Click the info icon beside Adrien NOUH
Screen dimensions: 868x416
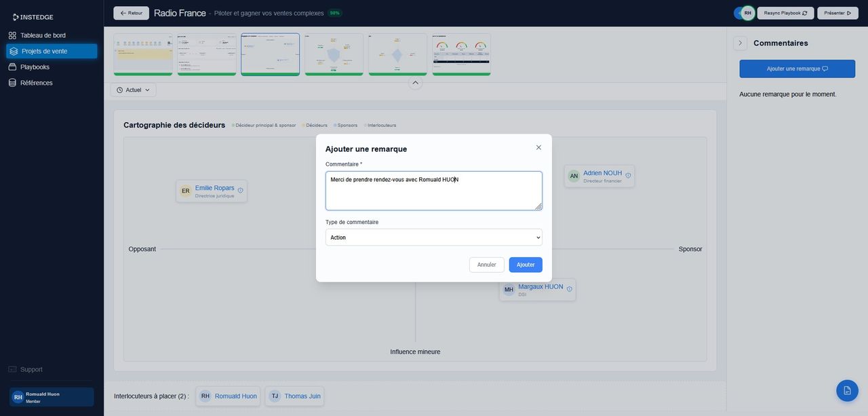(x=627, y=174)
